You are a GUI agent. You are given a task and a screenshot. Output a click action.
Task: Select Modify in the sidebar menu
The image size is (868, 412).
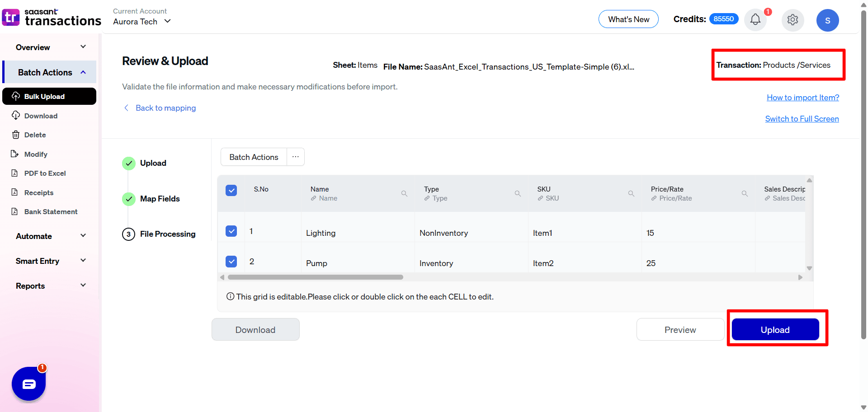click(x=36, y=154)
